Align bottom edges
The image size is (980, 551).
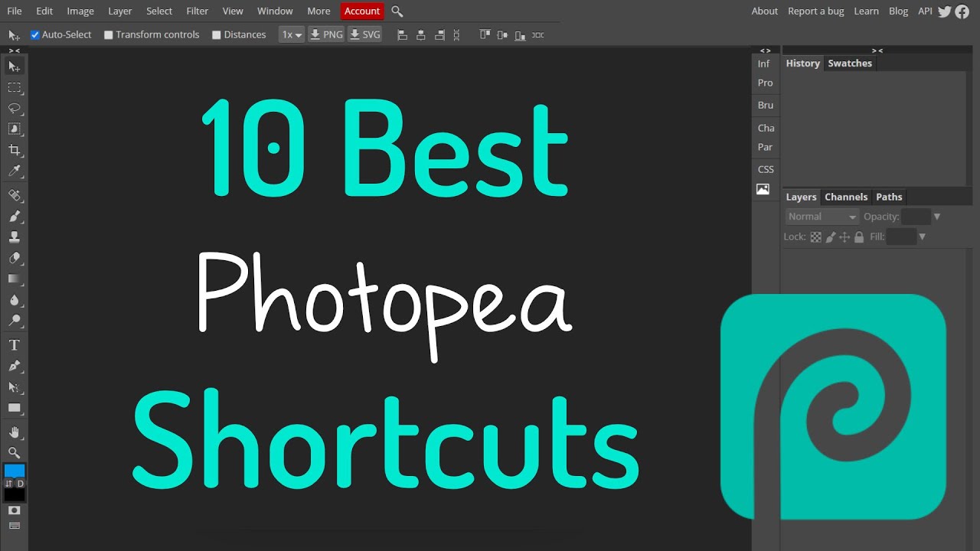[x=520, y=34]
